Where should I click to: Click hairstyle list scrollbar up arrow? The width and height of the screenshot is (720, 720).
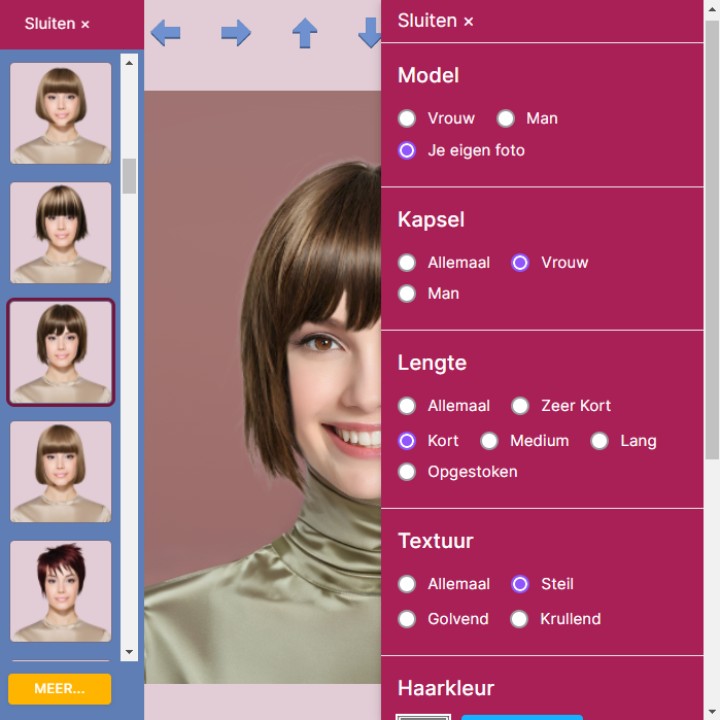coord(129,63)
